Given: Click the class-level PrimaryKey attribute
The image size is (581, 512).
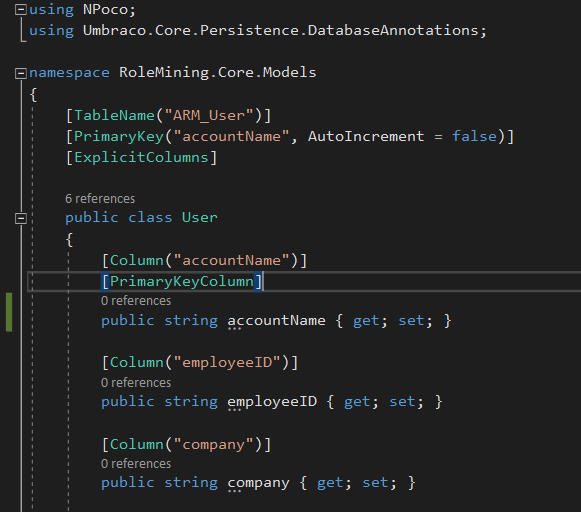Looking at the screenshot, I should [119, 136].
